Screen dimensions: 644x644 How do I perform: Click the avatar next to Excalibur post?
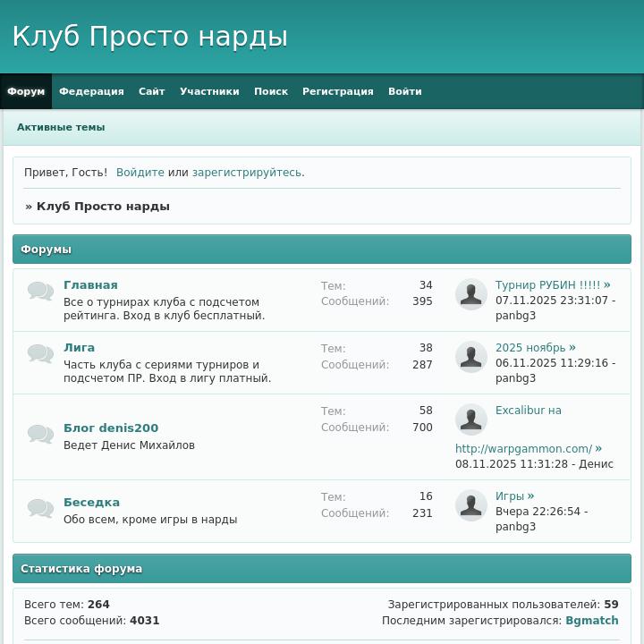[471, 419]
